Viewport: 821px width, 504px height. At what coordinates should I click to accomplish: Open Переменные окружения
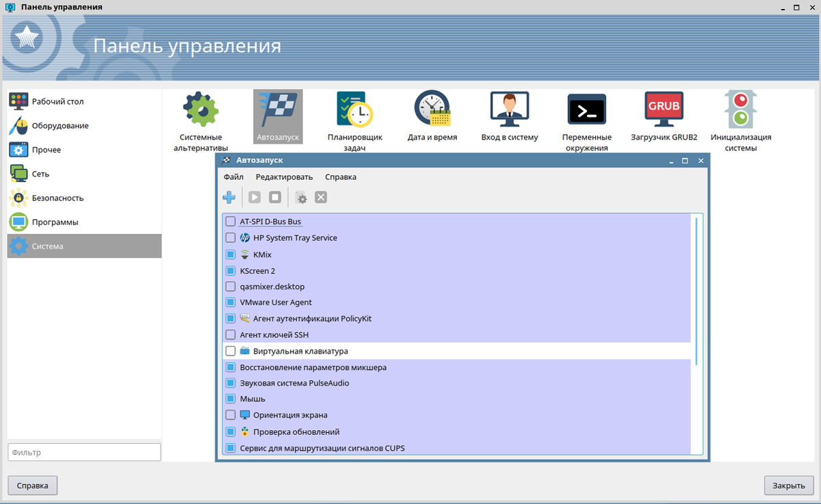tap(586, 109)
